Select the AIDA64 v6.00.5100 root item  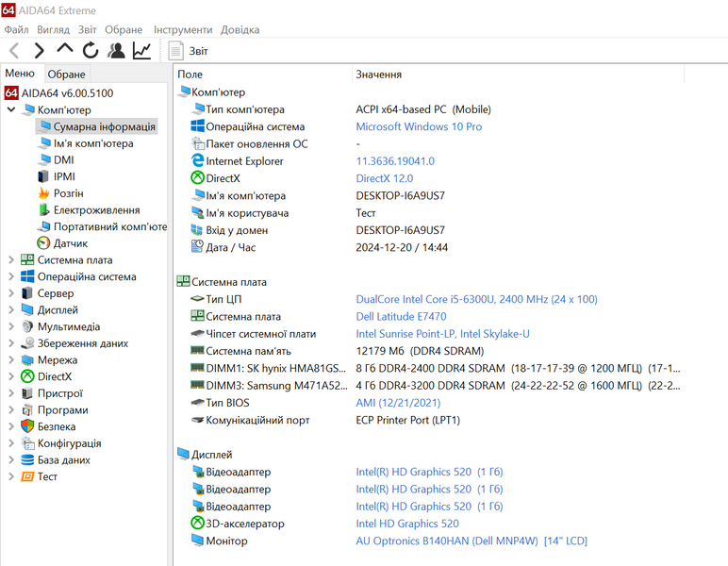click(x=59, y=92)
